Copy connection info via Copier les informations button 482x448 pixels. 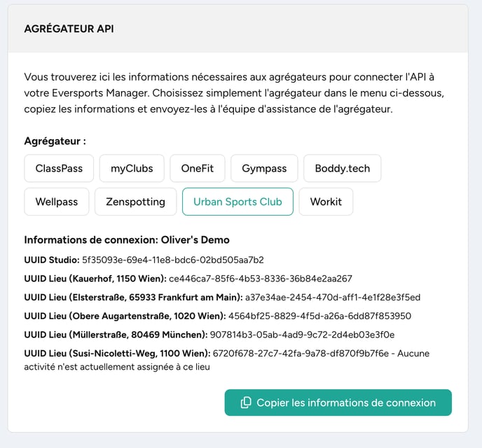click(338, 402)
